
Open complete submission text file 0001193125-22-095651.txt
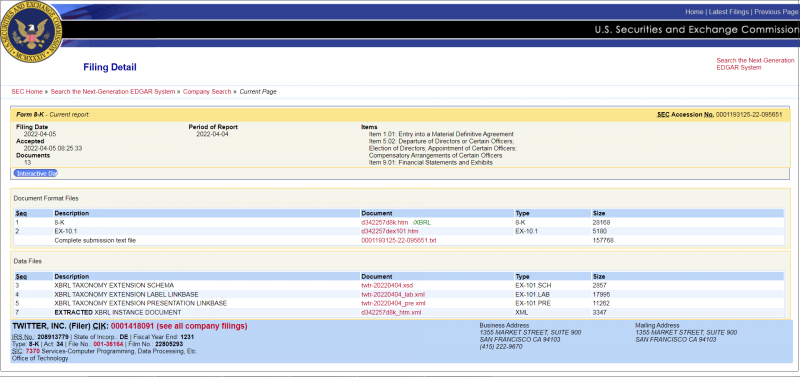[x=398, y=240]
